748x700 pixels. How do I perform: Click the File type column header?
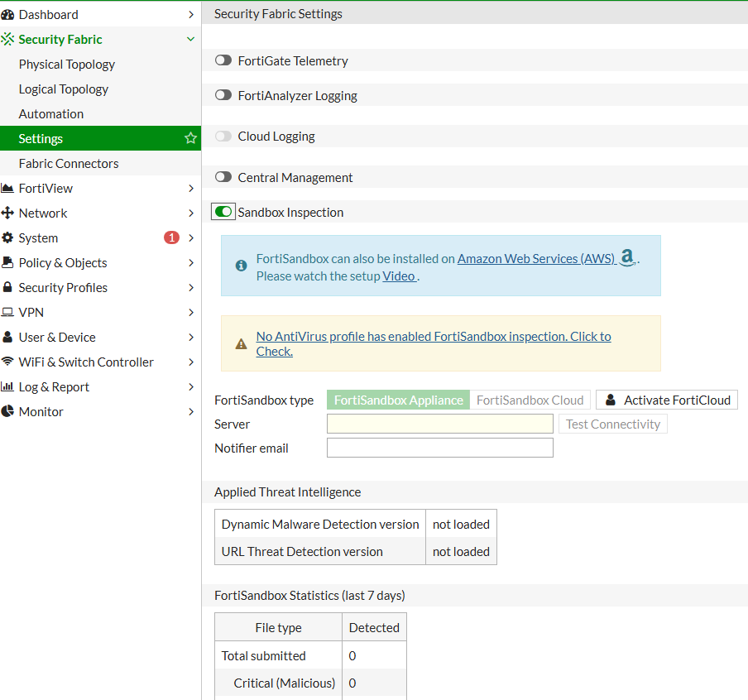(279, 627)
